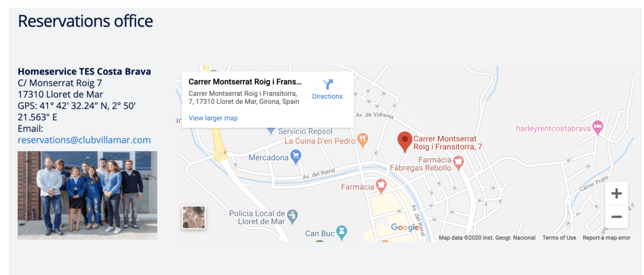
Task: Click the Servicio Repsol marker icon
Action: pos(270,131)
